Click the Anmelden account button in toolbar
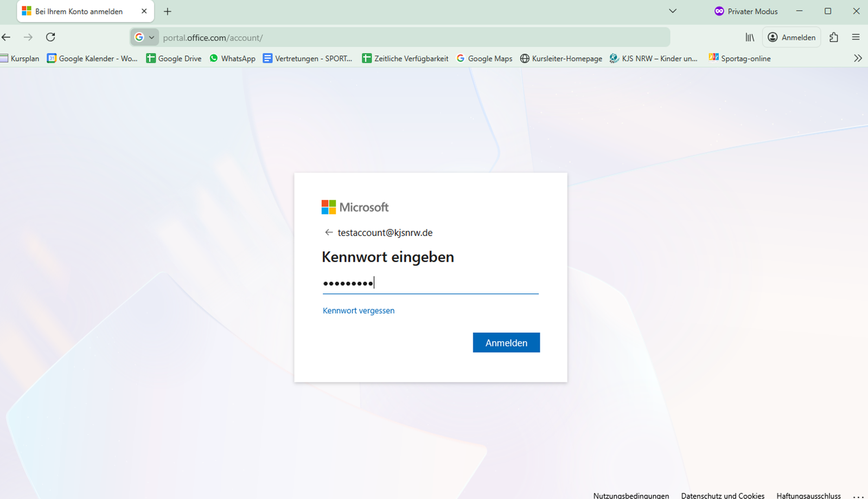 (x=792, y=37)
